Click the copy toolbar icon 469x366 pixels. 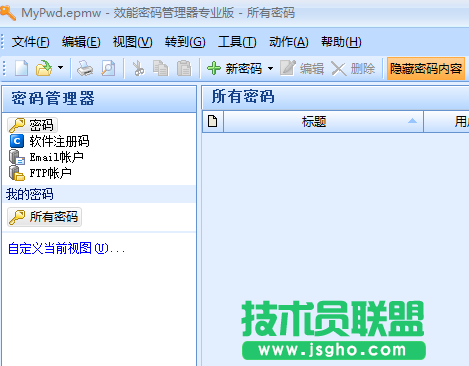point(161,68)
